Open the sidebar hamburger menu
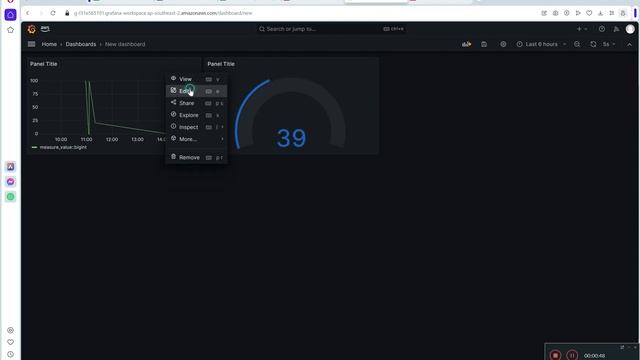Image resolution: width=640 pixels, height=360 pixels. pos(31,44)
